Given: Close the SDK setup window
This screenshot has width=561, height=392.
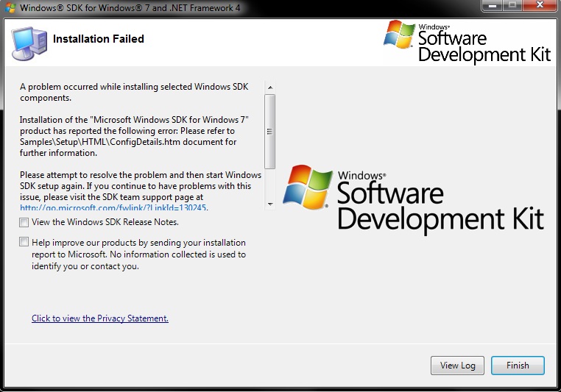Looking at the screenshot, I should (x=540, y=5).
